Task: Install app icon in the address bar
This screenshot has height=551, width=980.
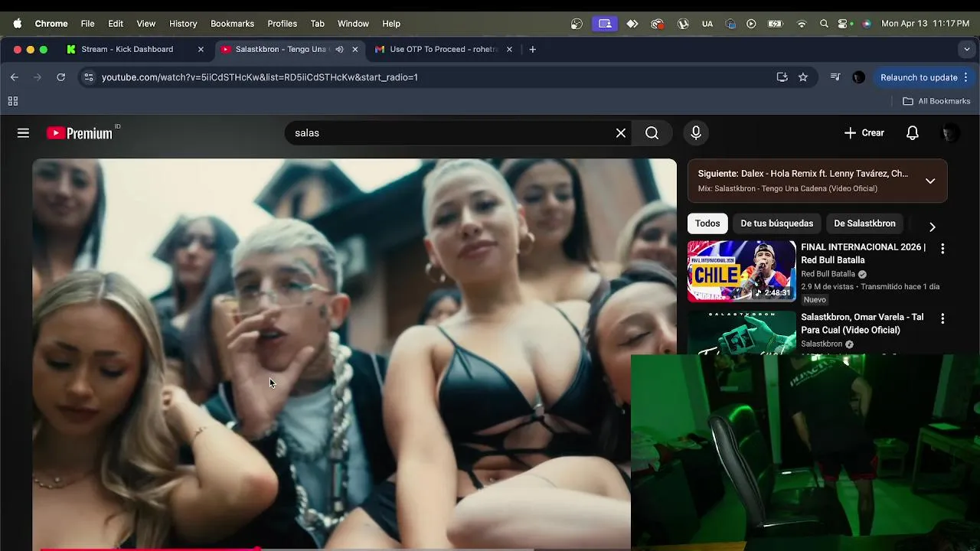Action: pos(782,77)
